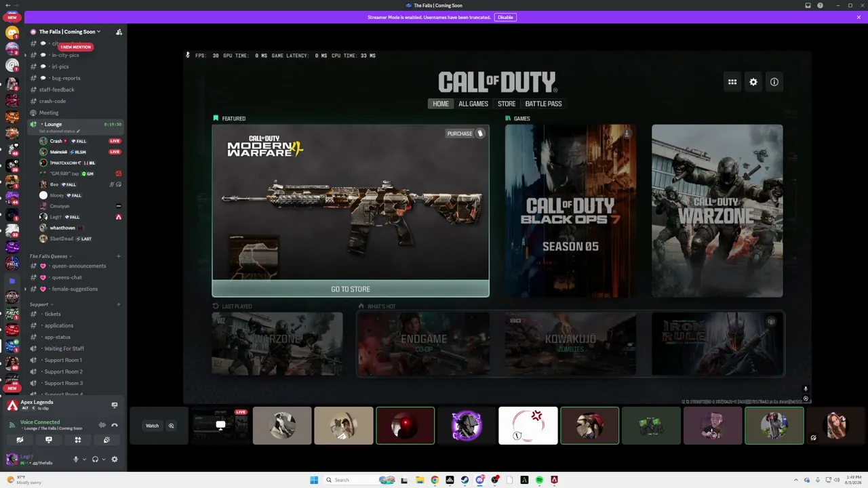
Task: Open Call of Duty settings gear
Action: (x=753, y=82)
